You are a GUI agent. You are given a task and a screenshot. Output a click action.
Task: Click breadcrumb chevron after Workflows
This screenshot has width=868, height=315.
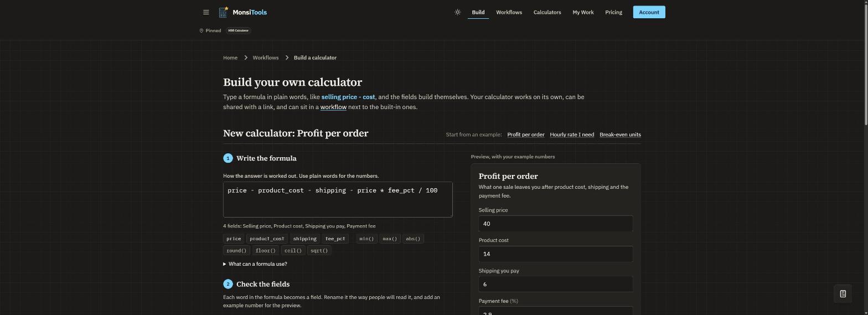286,58
